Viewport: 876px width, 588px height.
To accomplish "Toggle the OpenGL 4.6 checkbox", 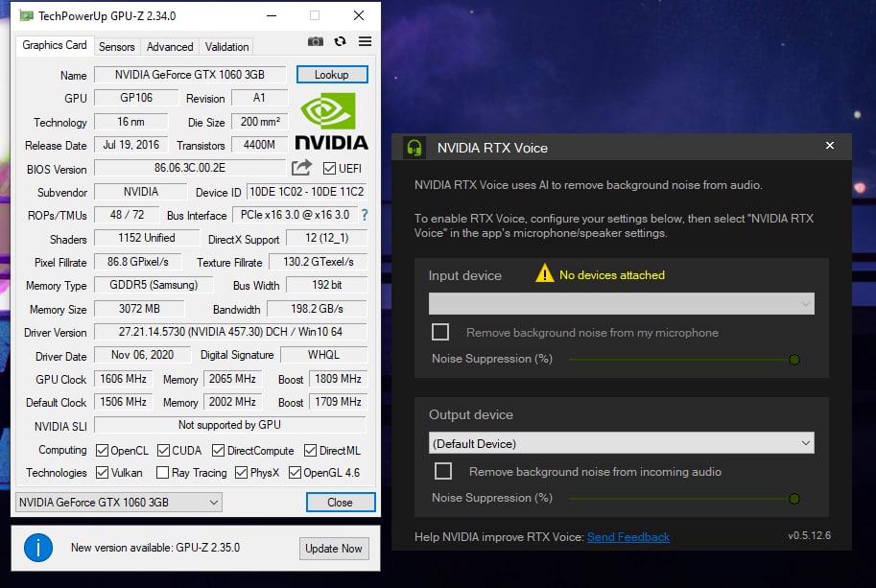I will coord(295,472).
